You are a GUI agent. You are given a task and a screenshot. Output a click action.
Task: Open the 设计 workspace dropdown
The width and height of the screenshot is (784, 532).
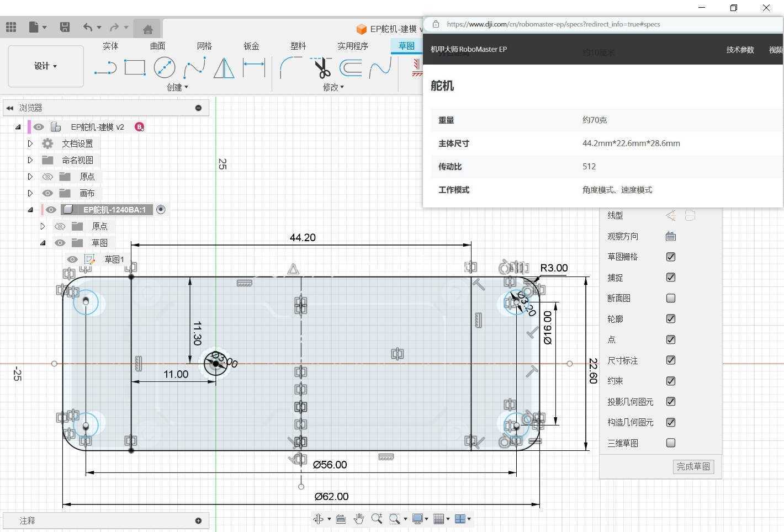click(x=46, y=66)
